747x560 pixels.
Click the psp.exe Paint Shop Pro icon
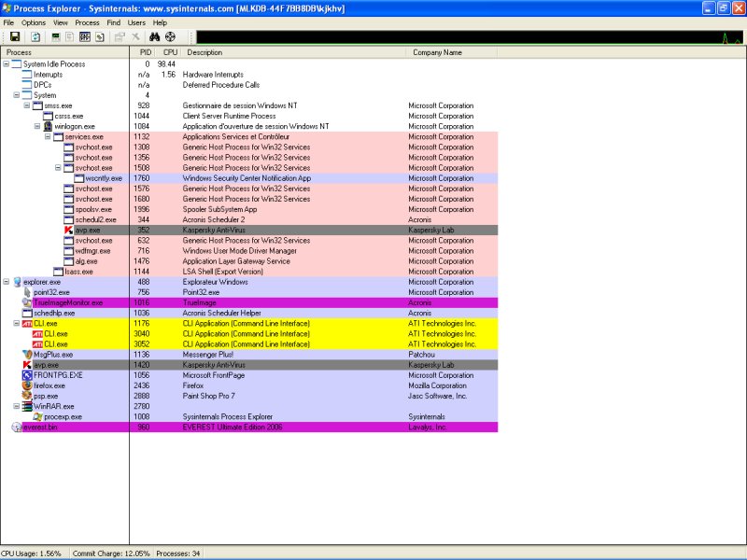tap(27, 396)
